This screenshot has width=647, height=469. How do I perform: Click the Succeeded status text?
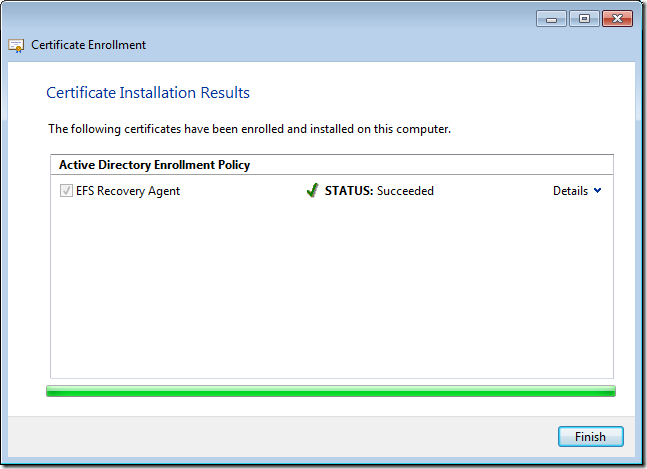click(405, 191)
